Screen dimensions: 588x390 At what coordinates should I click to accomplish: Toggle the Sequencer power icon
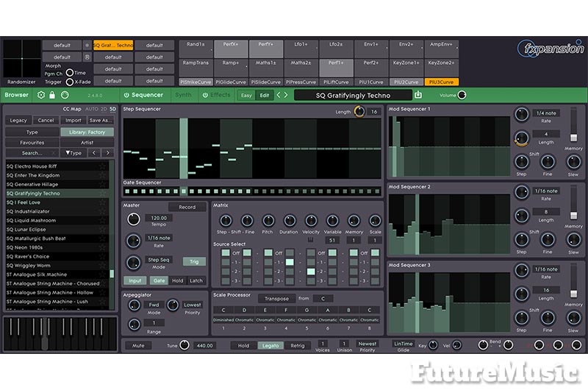[126, 95]
